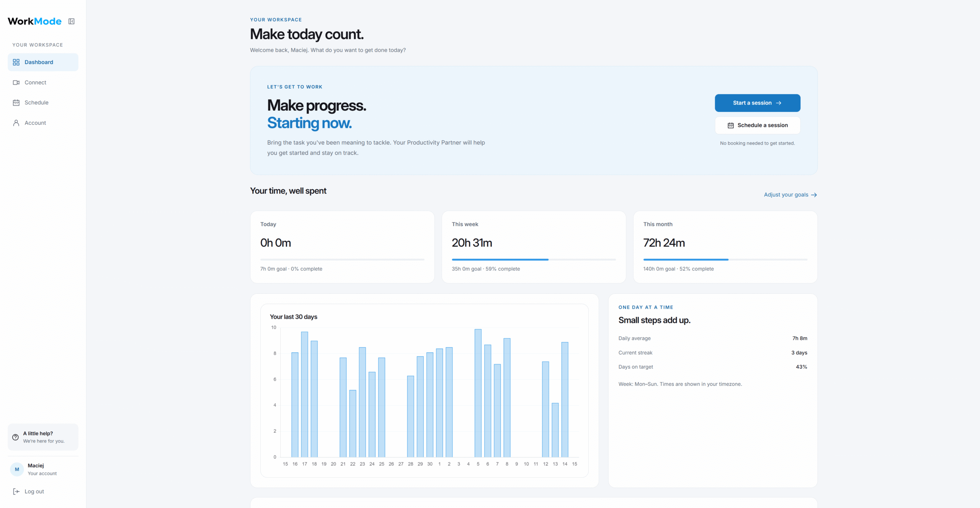
Task: Click the chart bar for day 13
Action: pos(555,430)
